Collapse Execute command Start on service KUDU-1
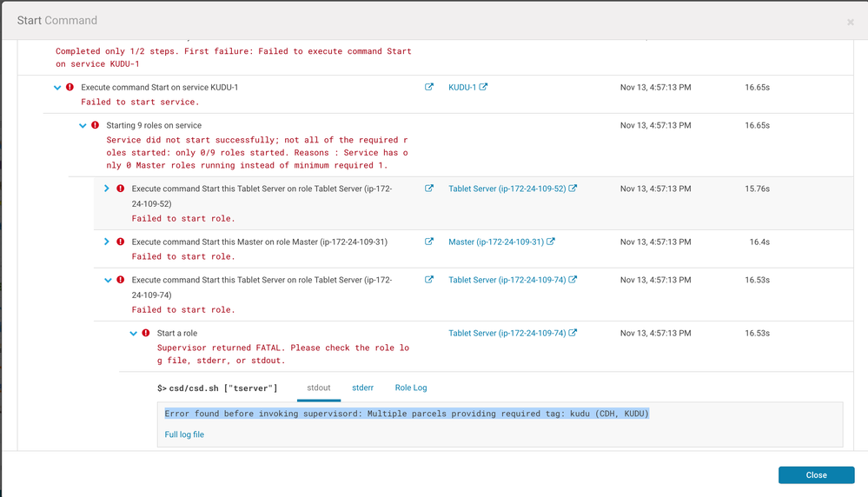The width and height of the screenshot is (868, 497). tap(57, 87)
